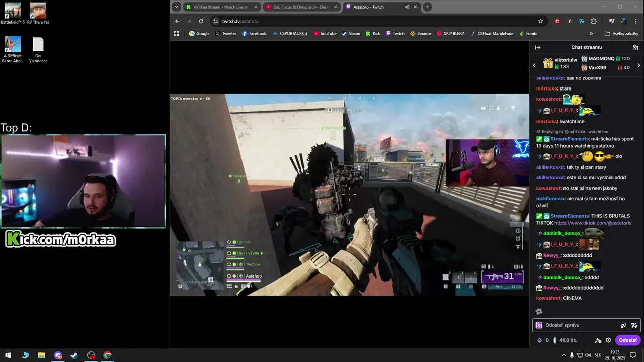The height and width of the screenshot is (362, 644).
Task: Click the StreamElements name in watchtime reply
Action: pyautogui.click(x=570, y=139)
